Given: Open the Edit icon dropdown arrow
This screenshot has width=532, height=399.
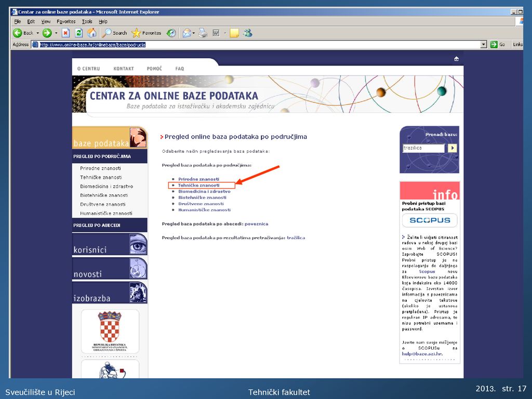Looking at the screenshot, I should [225, 33].
